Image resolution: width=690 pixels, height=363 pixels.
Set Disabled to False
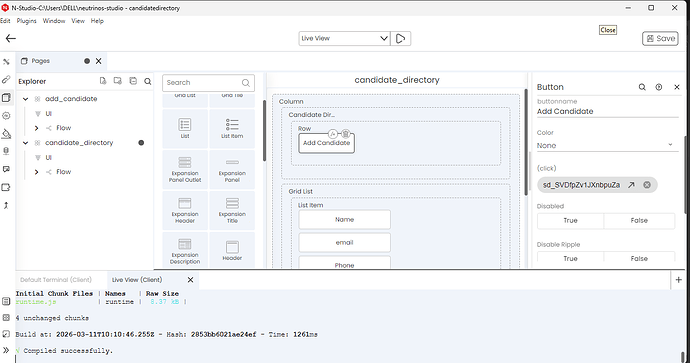(x=639, y=220)
